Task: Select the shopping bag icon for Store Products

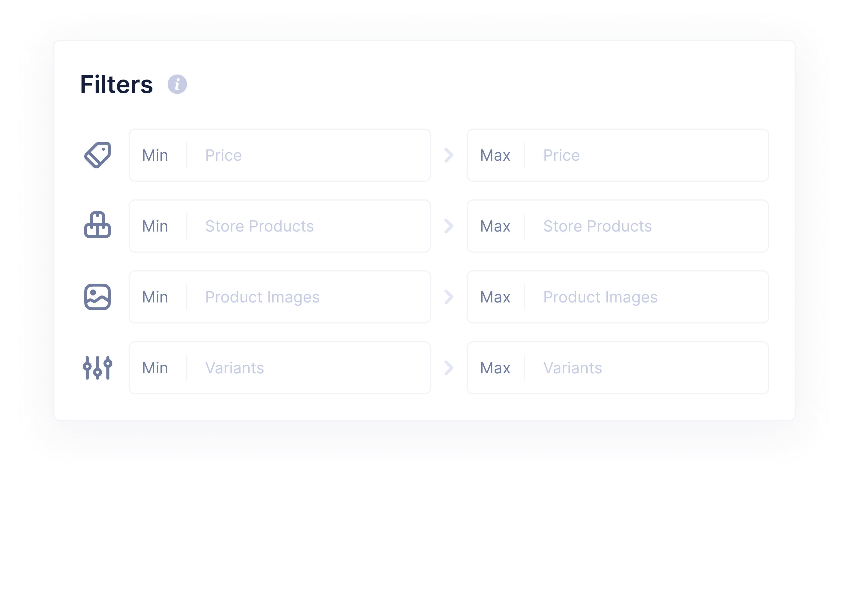Action: [98, 226]
